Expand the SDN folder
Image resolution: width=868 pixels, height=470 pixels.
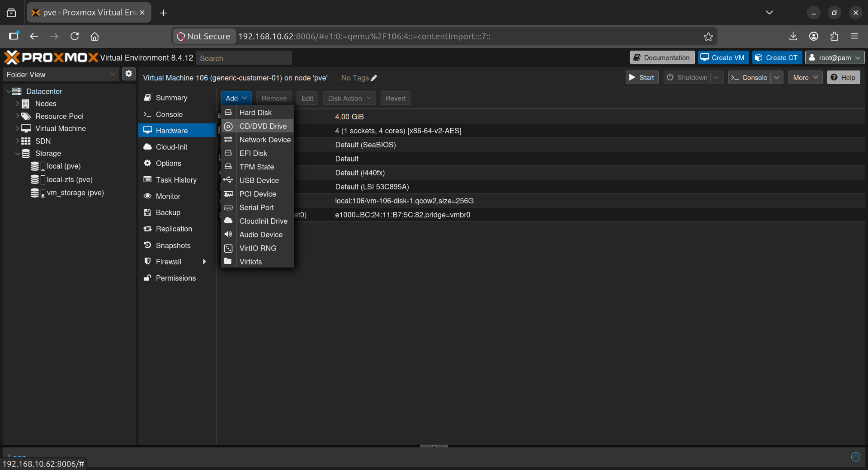click(x=18, y=141)
